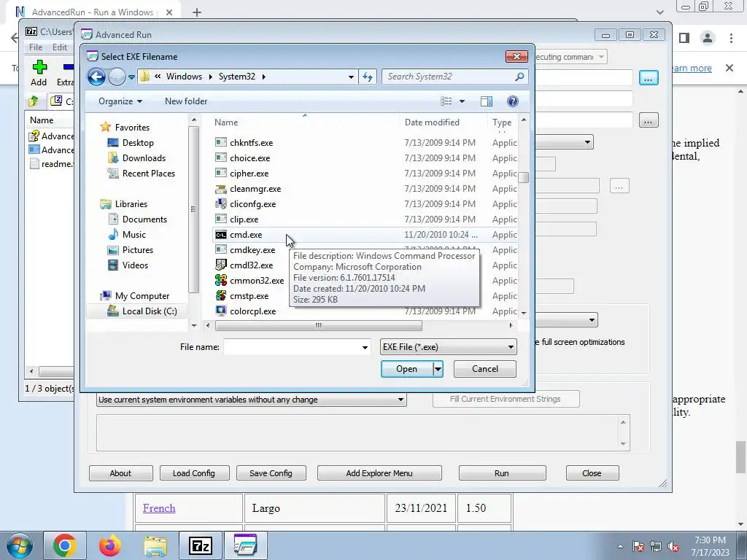Open the French link in web page
Screen dimensions: 747x560
point(159,508)
